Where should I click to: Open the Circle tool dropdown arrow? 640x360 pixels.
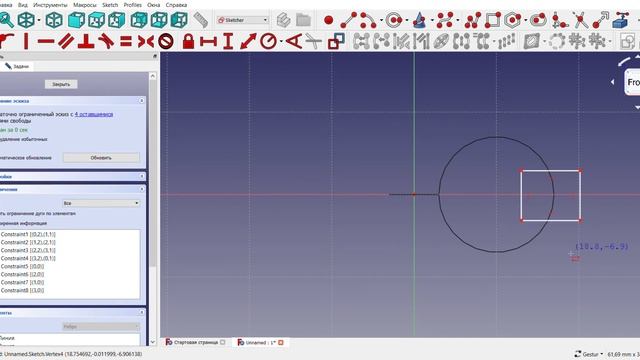click(407, 20)
